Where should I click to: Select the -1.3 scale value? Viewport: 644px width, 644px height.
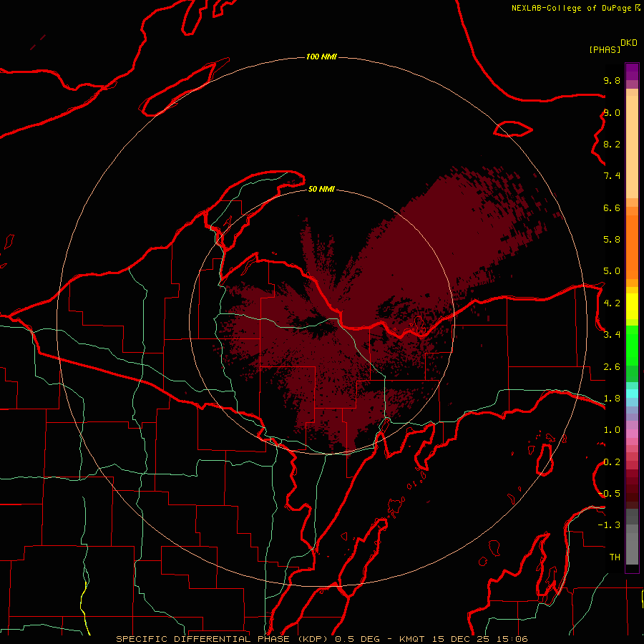coord(609,525)
